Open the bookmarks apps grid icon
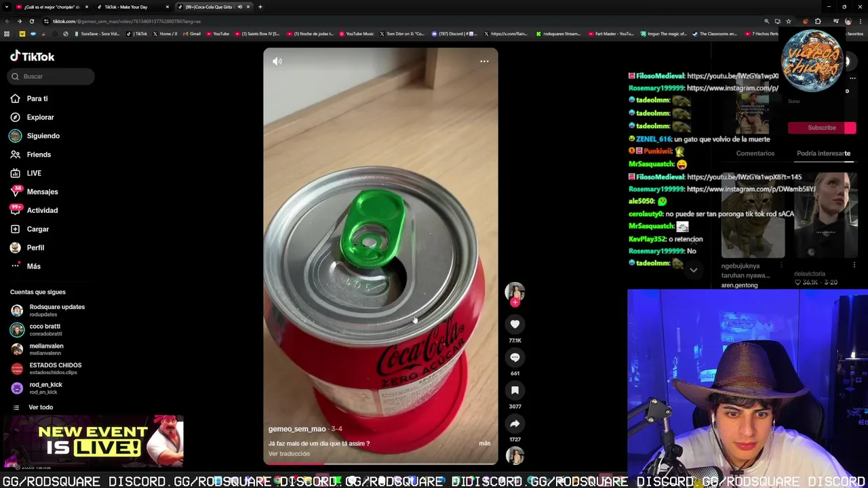Viewport: 868px width, 488px height. (7, 34)
